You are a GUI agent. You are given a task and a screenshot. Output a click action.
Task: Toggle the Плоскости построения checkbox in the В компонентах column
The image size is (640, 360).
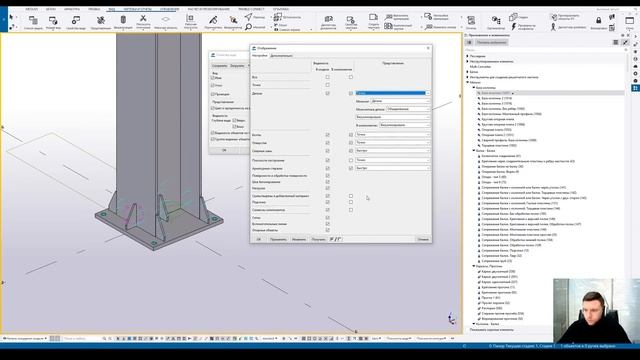click(x=351, y=160)
